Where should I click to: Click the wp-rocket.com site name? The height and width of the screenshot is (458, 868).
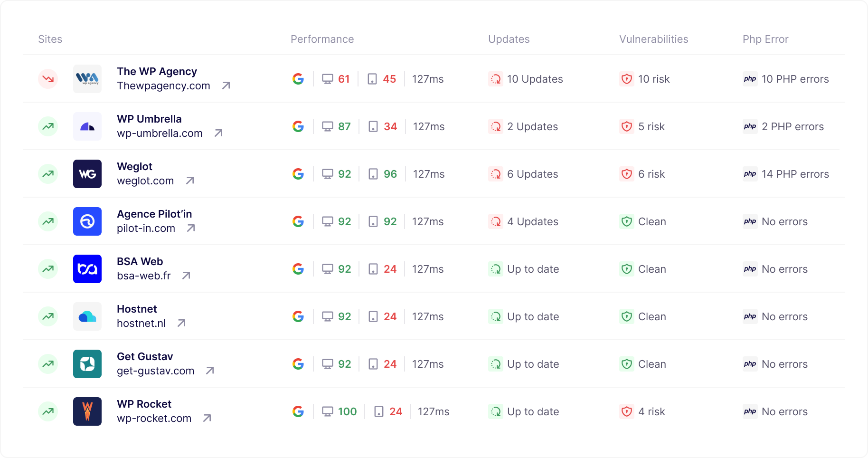point(154,418)
